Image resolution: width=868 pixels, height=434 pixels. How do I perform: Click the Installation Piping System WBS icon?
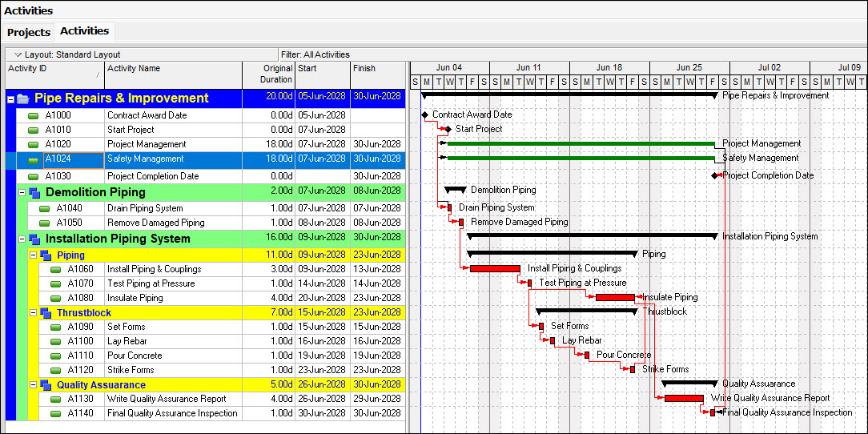pos(34,239)
